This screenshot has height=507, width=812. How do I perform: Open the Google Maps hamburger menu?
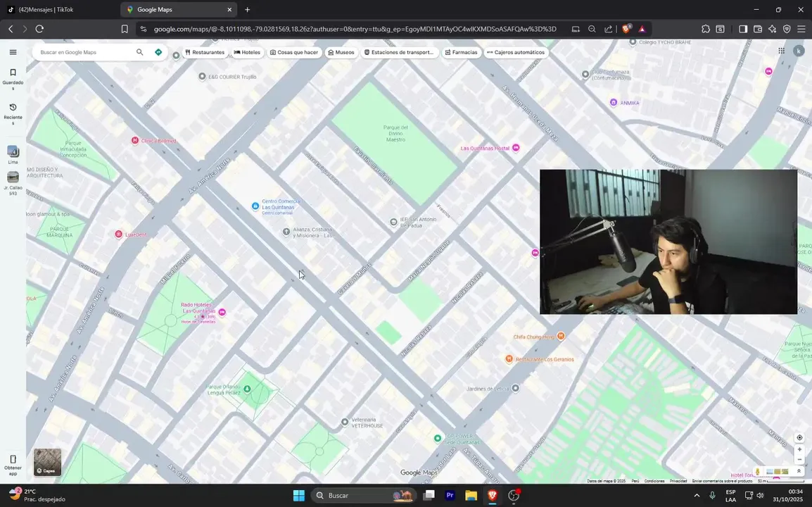[x=13, y=52]
